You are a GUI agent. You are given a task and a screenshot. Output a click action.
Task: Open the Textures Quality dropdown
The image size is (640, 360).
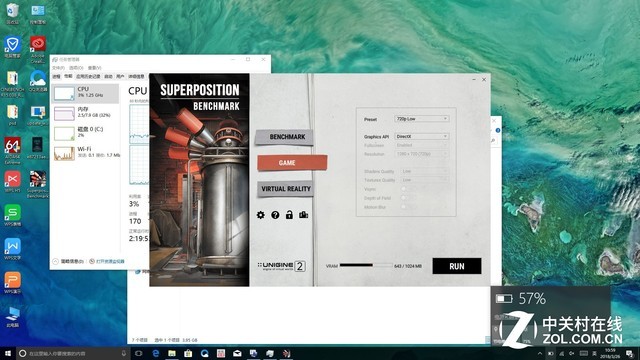point(424,180)
